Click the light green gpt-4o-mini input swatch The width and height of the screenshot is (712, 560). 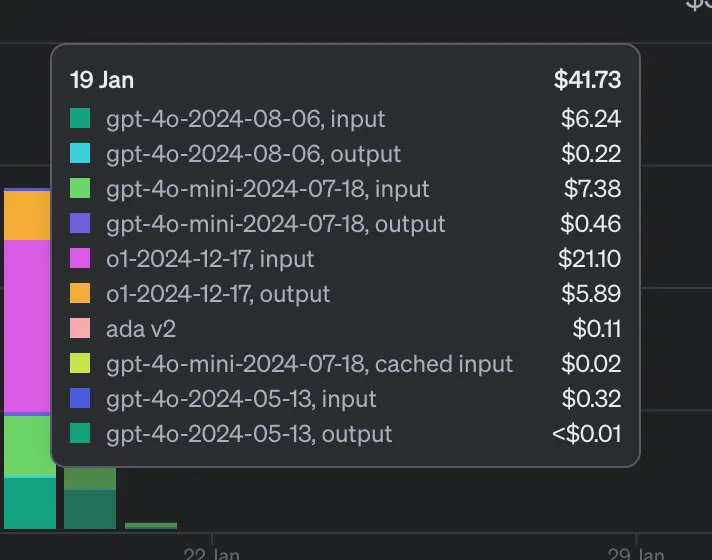(x=80, y=189)
